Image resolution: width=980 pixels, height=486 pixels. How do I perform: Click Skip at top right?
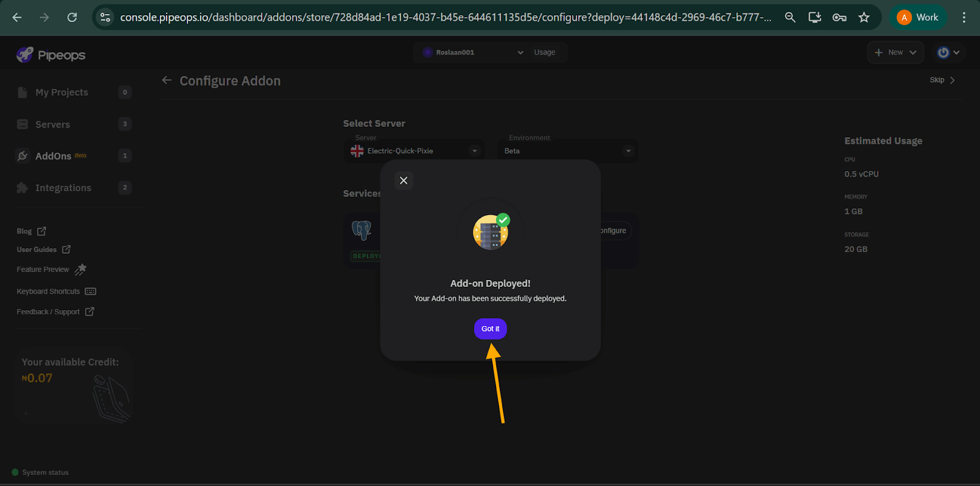click(942, 80)
